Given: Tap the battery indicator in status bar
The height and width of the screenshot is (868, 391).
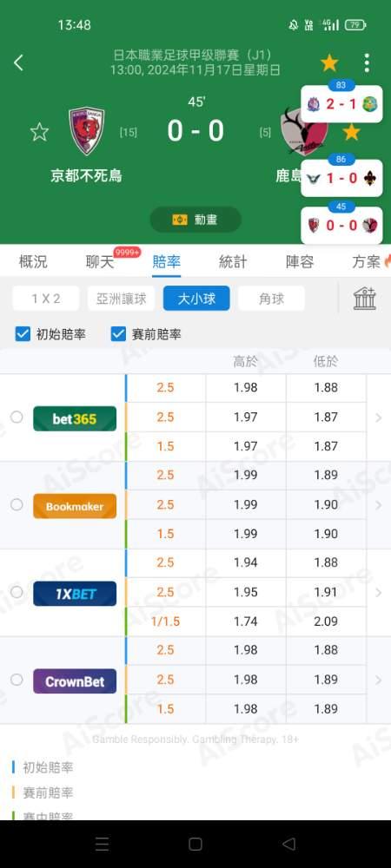Looking at the screenshot, I should 355,25.
